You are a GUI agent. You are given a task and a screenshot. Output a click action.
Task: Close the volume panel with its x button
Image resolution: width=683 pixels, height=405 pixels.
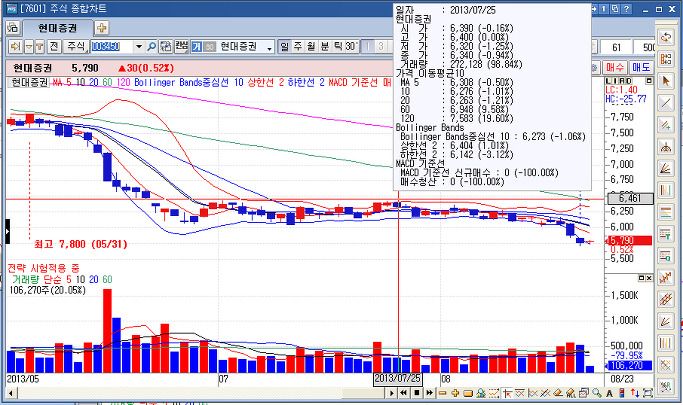coord(649,278)
